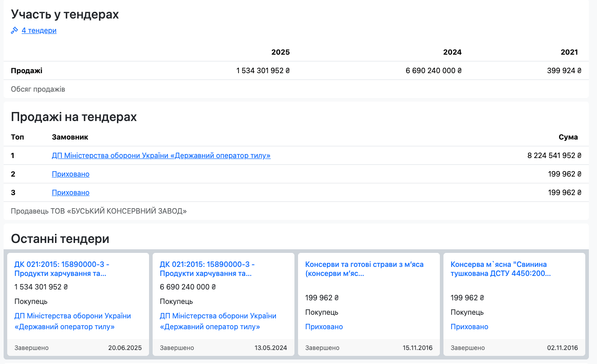The image size is (597, 364).
Task: Click the Продажі на тендерах heading
Action: point(74,117)
